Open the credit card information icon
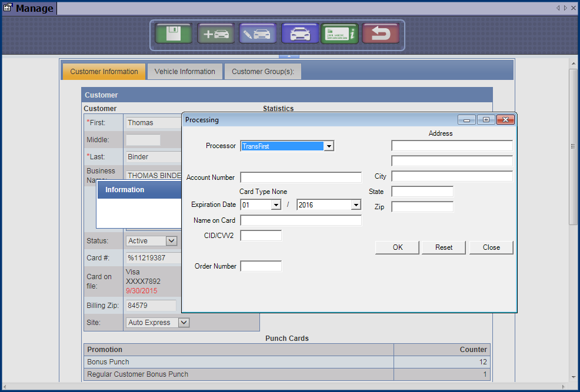 click(x=339, y=34)
